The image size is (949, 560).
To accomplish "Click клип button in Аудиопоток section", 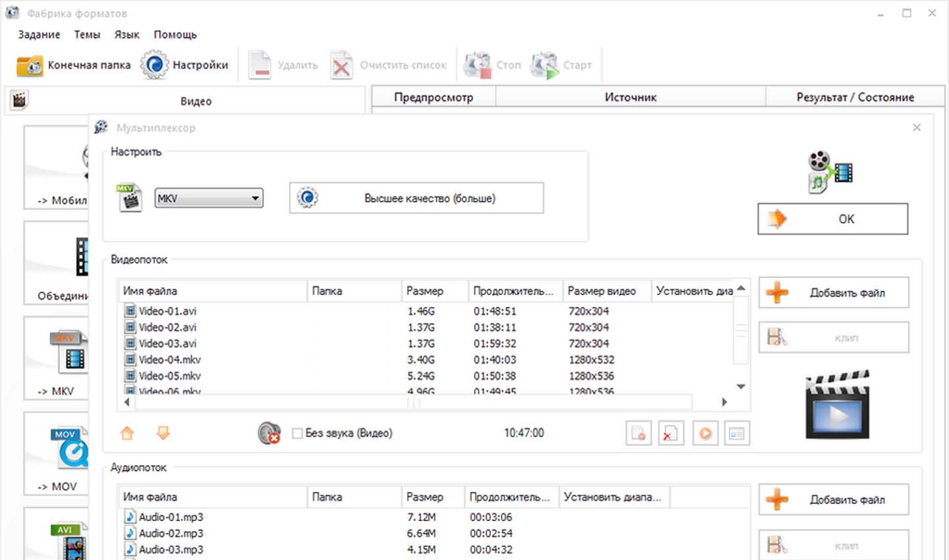I will pos(834,546).
